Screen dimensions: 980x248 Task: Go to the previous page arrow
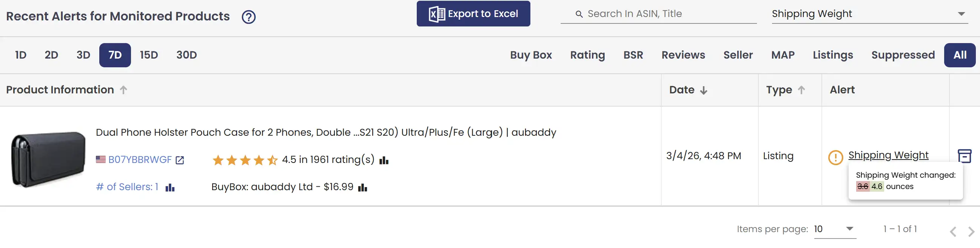(953, 231)
